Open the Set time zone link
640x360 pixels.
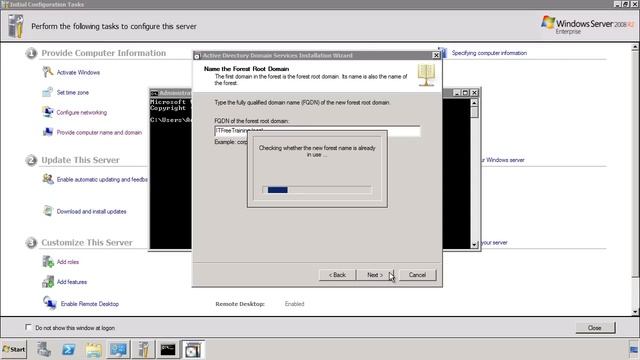pyautogui.click(x=73, y=93)
